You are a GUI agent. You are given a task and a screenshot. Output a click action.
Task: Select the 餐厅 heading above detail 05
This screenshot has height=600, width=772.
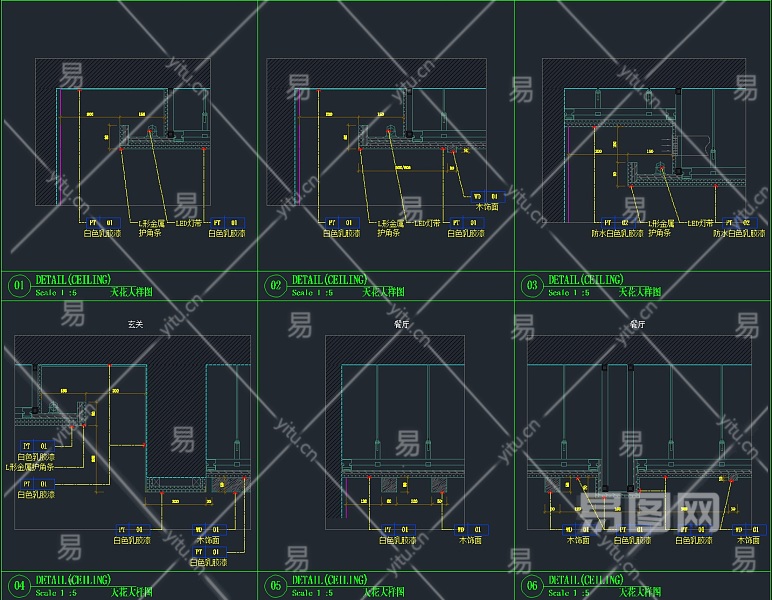click(x=402, y=324)
